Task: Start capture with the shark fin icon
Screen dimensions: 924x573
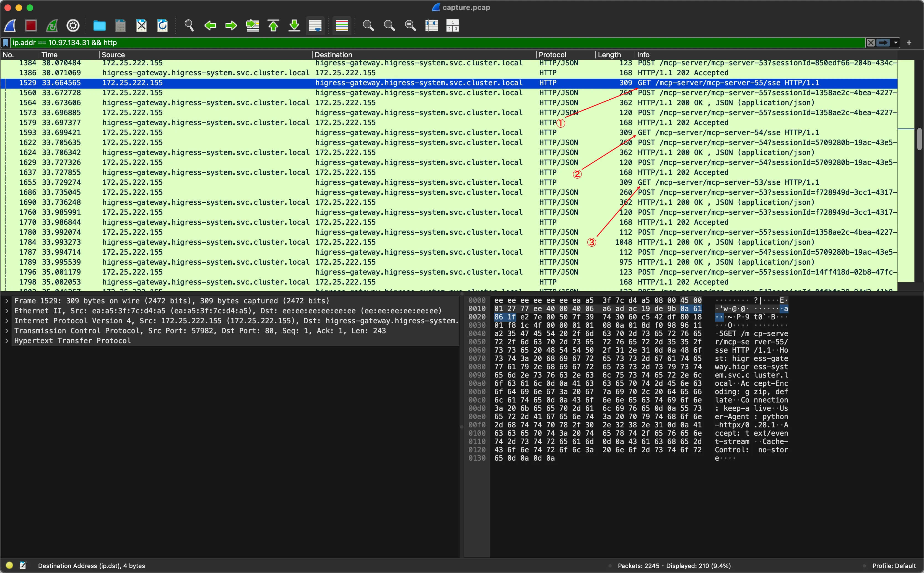Action: pos(11,25)
